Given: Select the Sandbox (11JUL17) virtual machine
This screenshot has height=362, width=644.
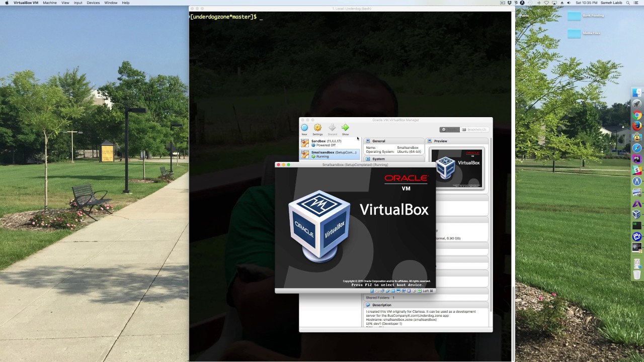Looking at the screenshot, I should pyautogui.click(x=330, y=143).
